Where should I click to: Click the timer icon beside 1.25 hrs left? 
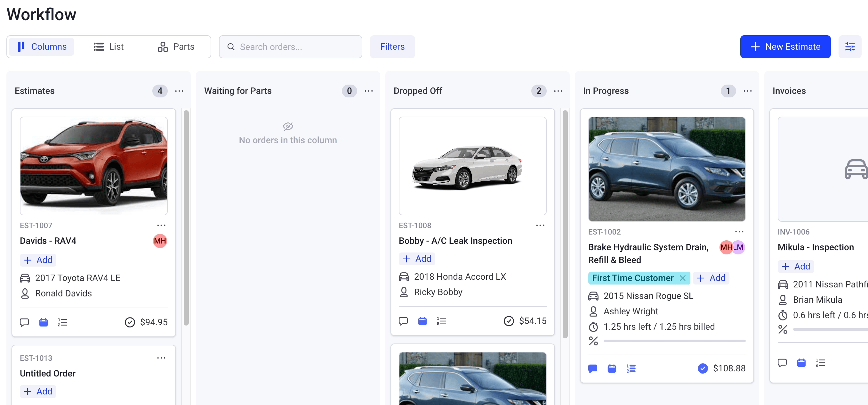593,326
